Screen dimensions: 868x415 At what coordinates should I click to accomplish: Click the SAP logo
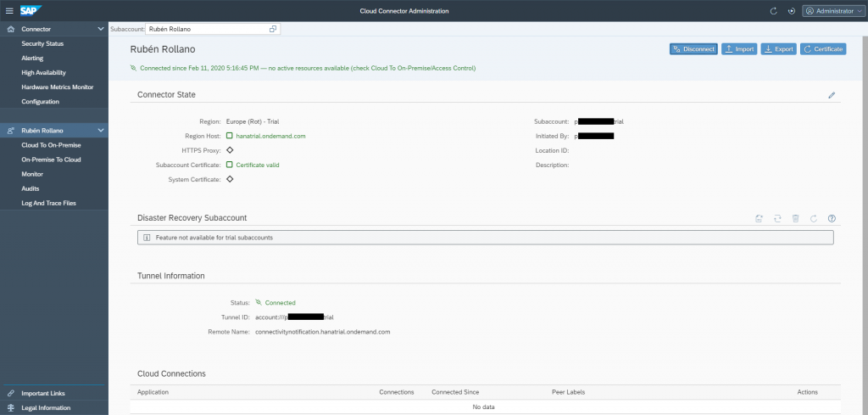click(31, 10)
